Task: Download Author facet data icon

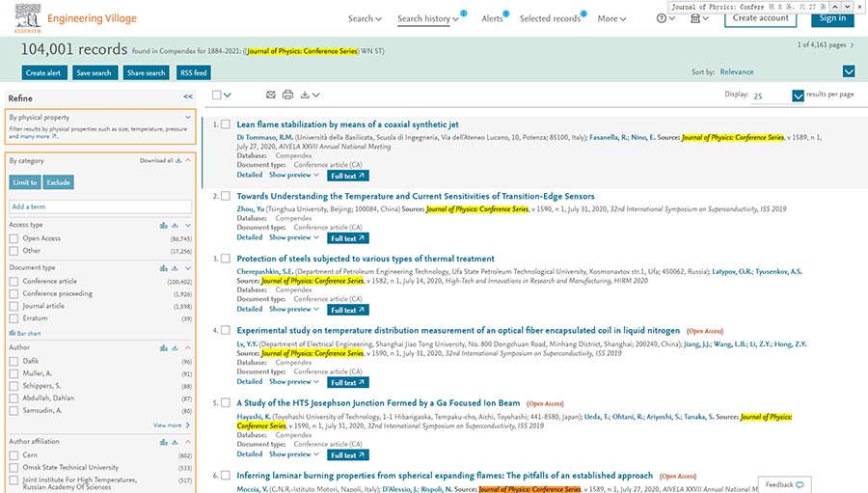Action: pyautogui.click(x=175, y=348)
